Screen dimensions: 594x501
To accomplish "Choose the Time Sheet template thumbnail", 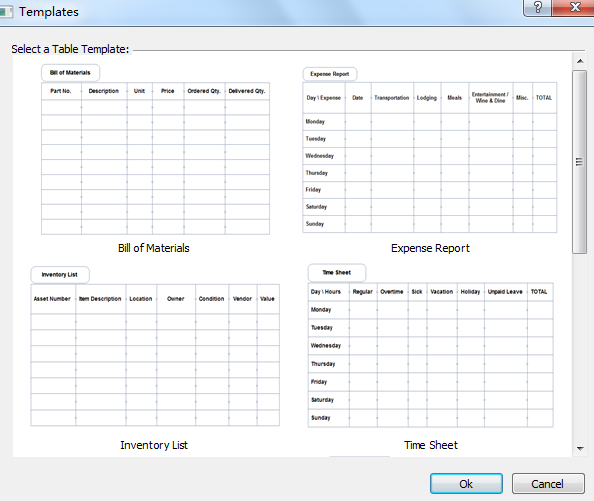I will click(x=430, y=346).
